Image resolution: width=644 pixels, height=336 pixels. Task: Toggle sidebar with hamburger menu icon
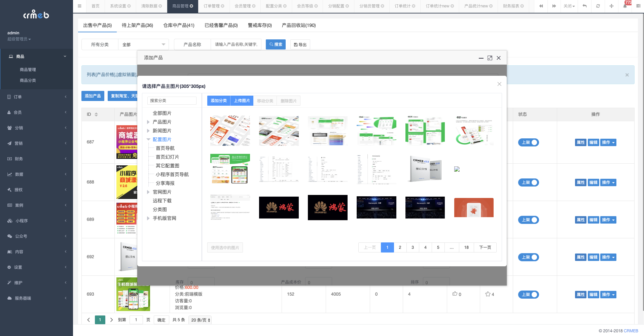79,5
